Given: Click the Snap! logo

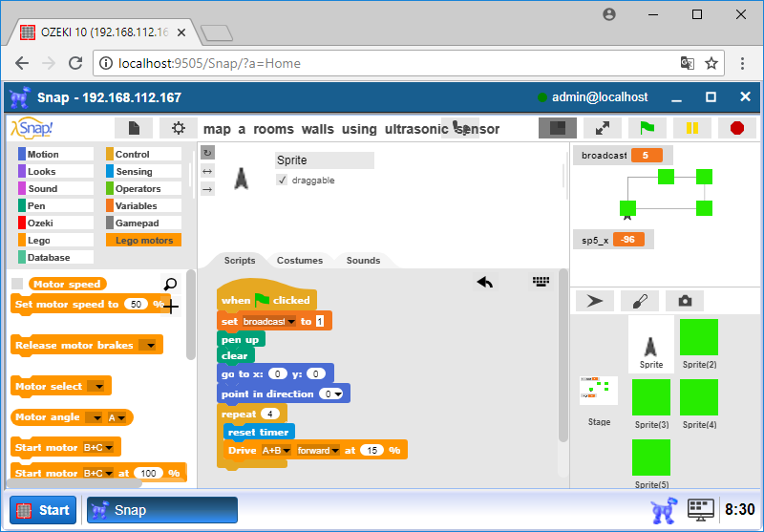Looking at the screenshot, I should coord(32,128).
